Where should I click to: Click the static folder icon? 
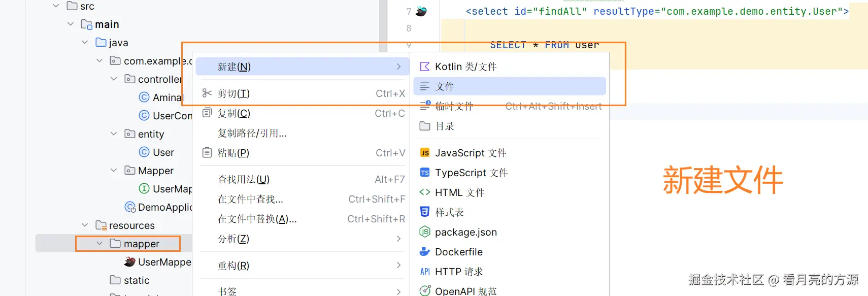point(115,280)
